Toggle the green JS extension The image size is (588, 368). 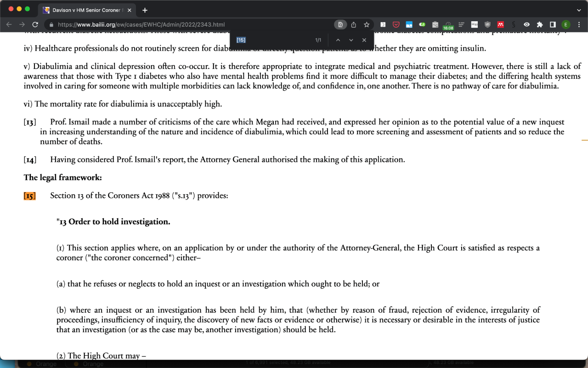(x=422, y=24)
